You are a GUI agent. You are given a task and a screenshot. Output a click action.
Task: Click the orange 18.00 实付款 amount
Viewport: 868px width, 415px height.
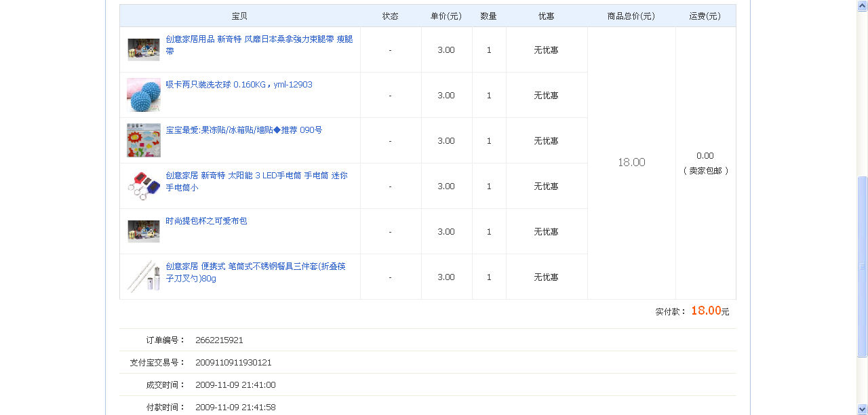[706, 311]
